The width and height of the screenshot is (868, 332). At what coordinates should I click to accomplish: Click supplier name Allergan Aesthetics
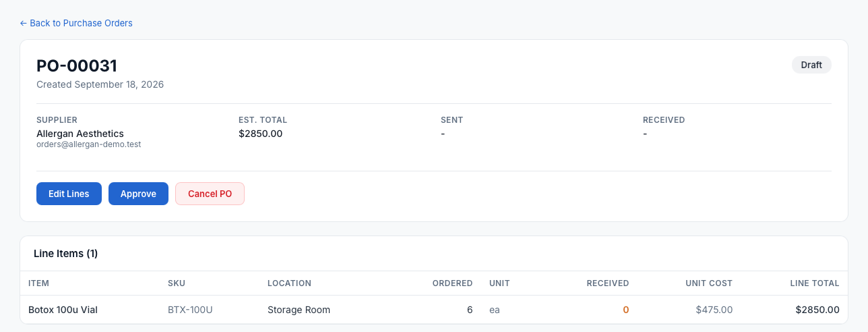pos(80,134)
